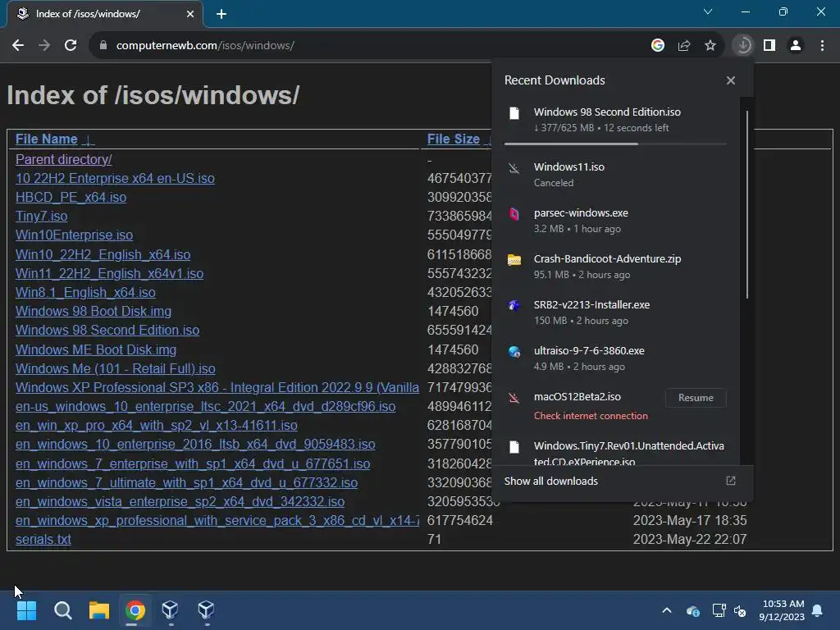Click the Windows 98 download progress bar
Screen dimensions: 840x630
[615, 144]
